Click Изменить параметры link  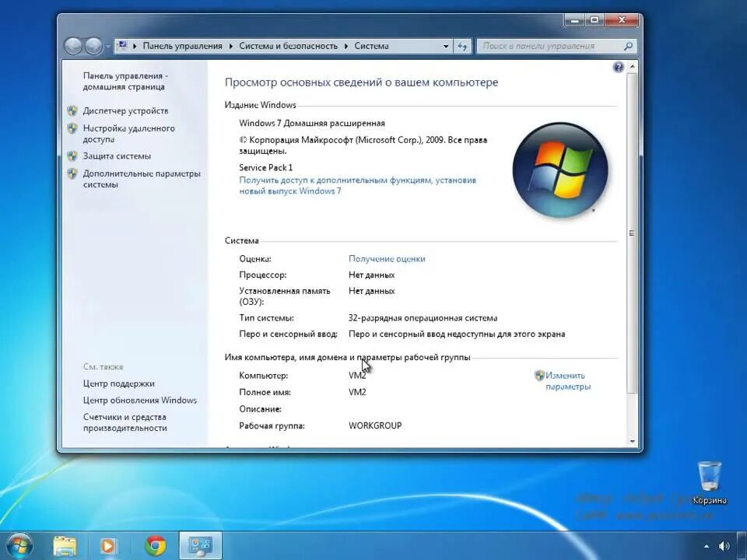coord(568,381)
